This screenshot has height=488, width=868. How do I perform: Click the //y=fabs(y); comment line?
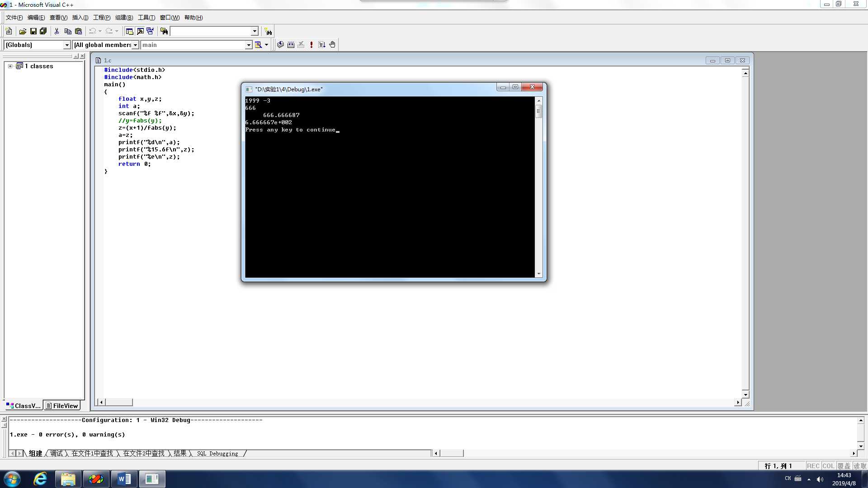140,121
